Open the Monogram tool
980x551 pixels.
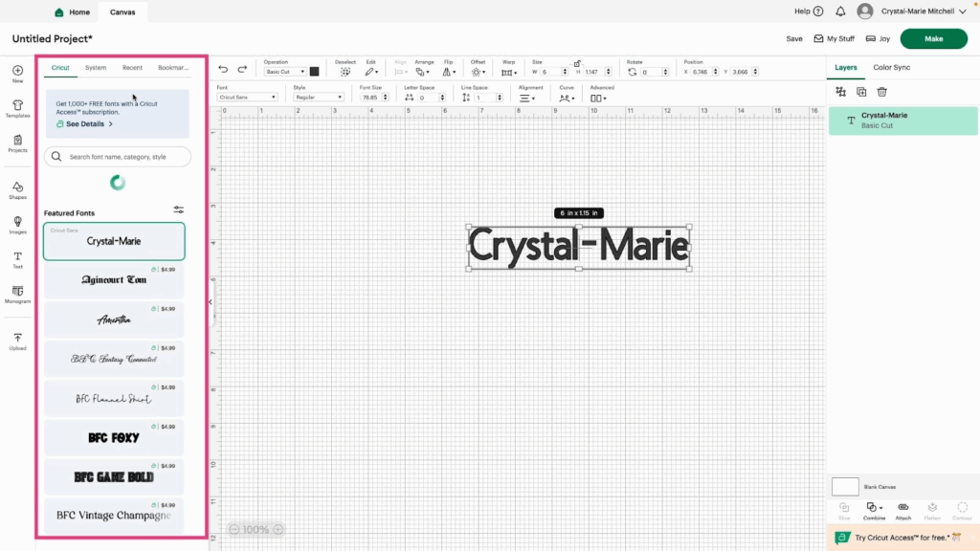pos(17,295)
